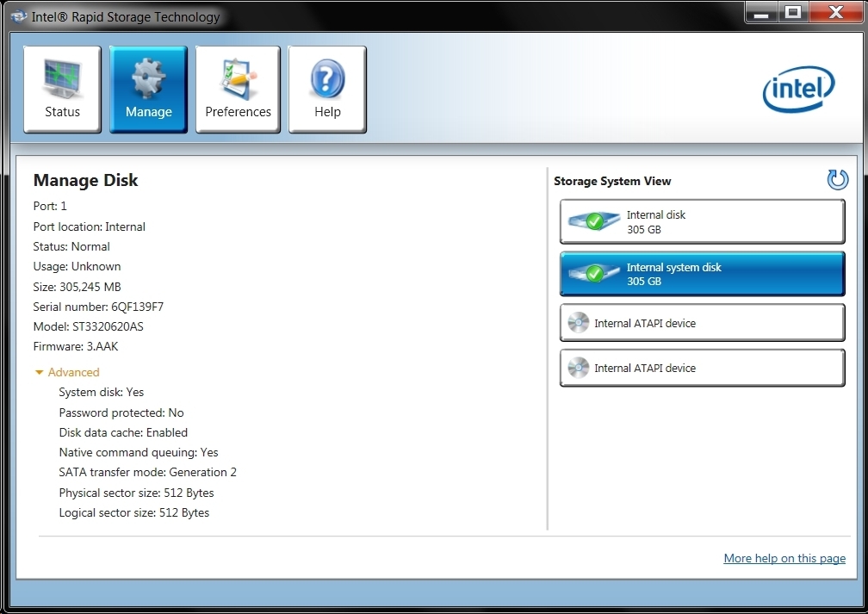The image size is (868, 614).
Task: Collapse the Advanced section
Action: pyautogui.click(x=67, y=372)
